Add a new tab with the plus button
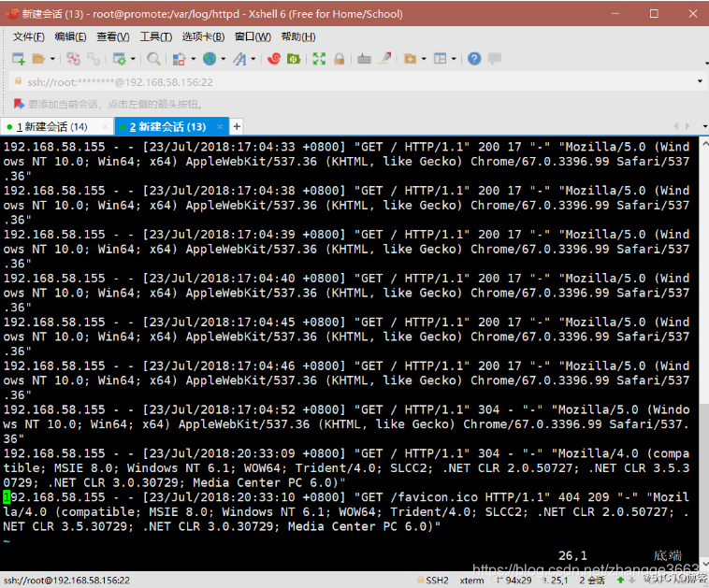The image size is (709, 588). [x=237, y=127]
